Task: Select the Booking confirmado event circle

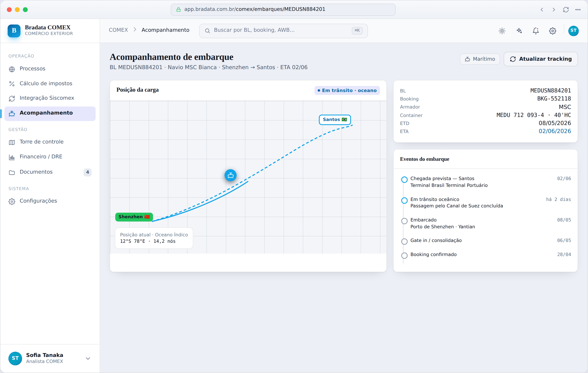Action: coord(404,255)
